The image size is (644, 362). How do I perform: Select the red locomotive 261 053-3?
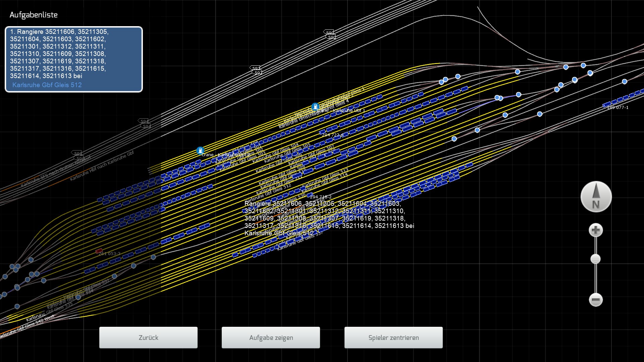pyautogui.click(x=99, y=251)
